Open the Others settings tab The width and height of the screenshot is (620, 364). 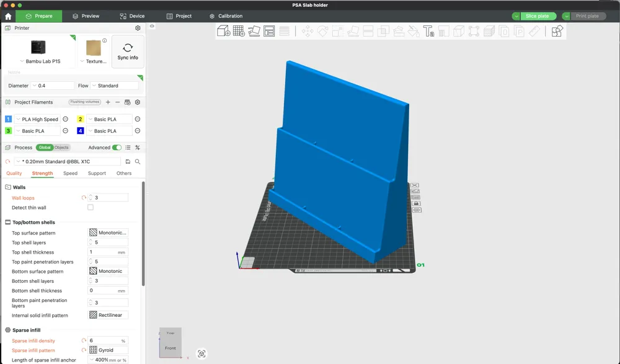[x=124, y=173]
